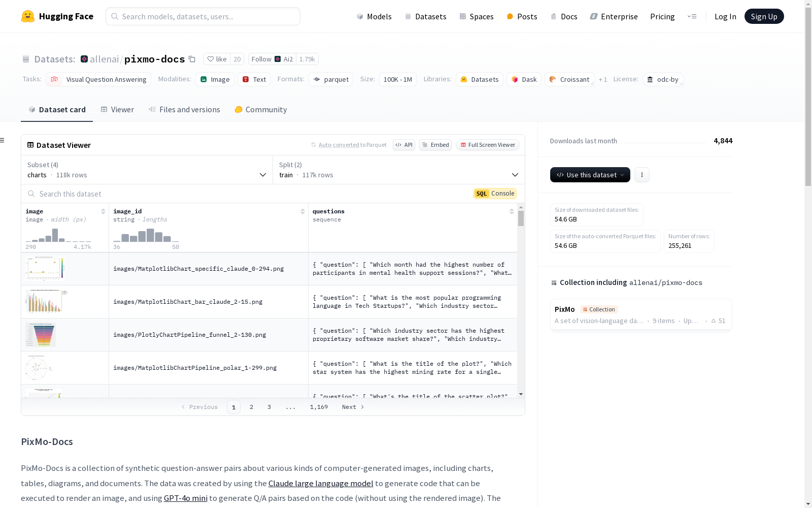Open the GPT-4o mini link
This screenshot has height=508, width=812.
pyautogui.click(x=186, y=498)
